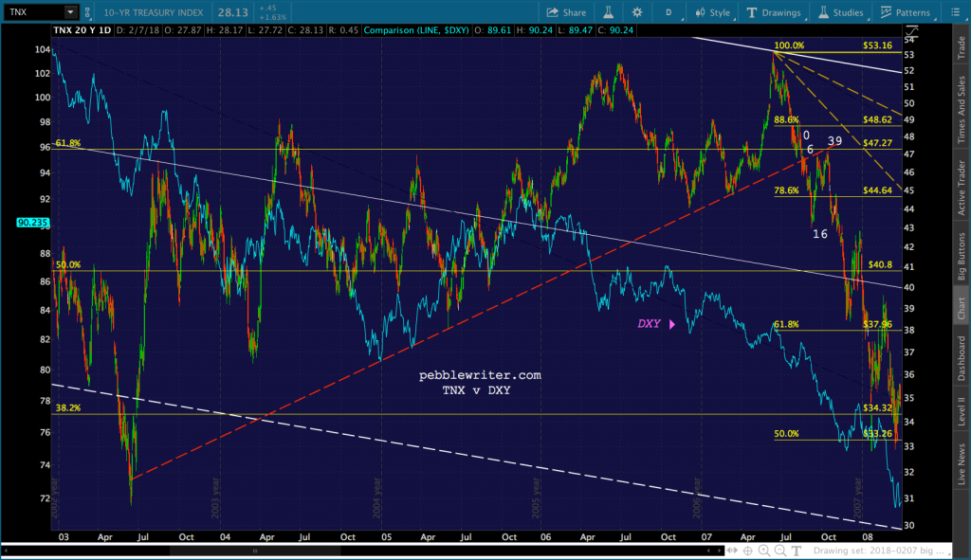Click the TNX v DXY chart annotation
Screen dimensions: 971x560
[476, 390]
